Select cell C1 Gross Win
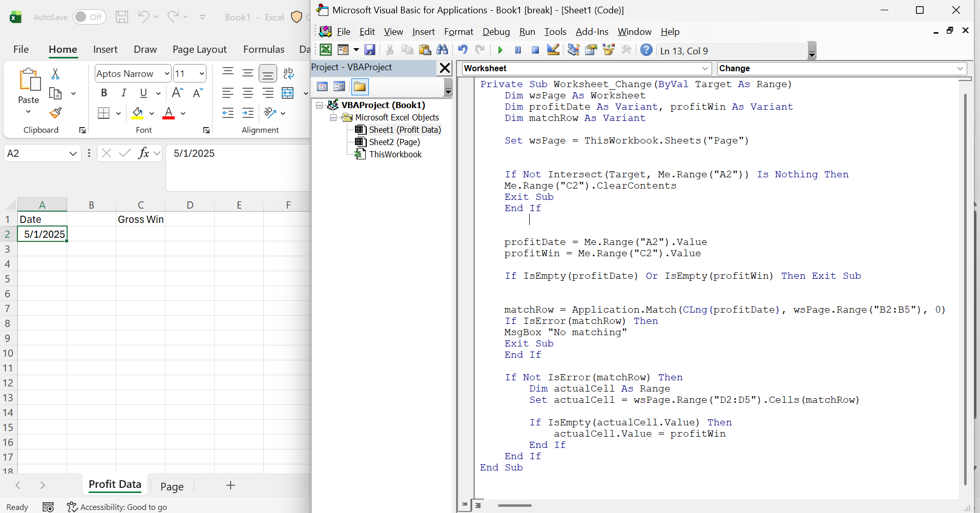 140,219
